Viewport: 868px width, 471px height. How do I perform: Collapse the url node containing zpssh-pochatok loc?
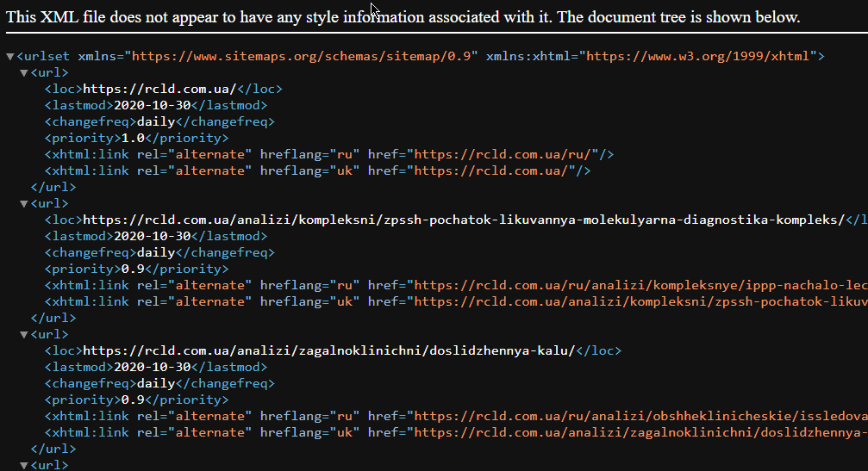pos(23,204)
